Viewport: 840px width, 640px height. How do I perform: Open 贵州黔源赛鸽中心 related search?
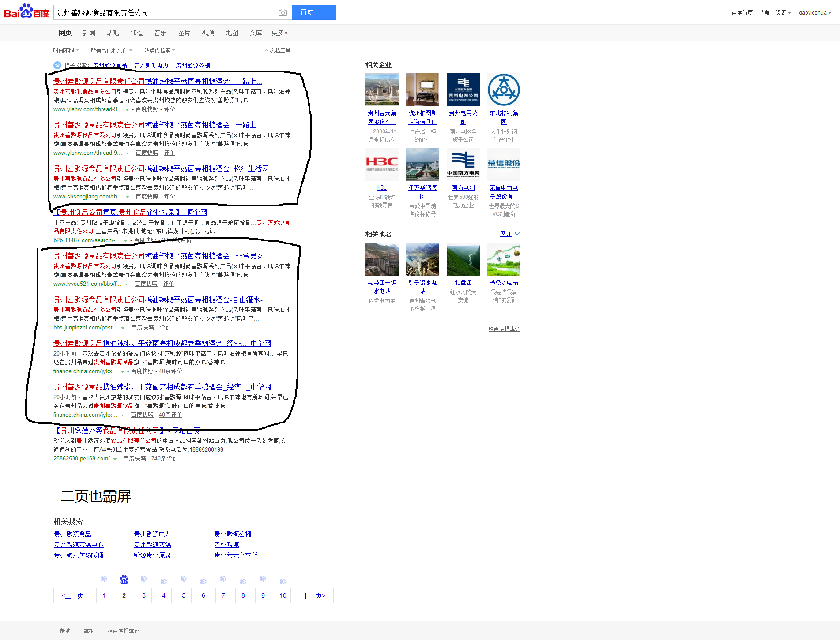click(79, 545)
